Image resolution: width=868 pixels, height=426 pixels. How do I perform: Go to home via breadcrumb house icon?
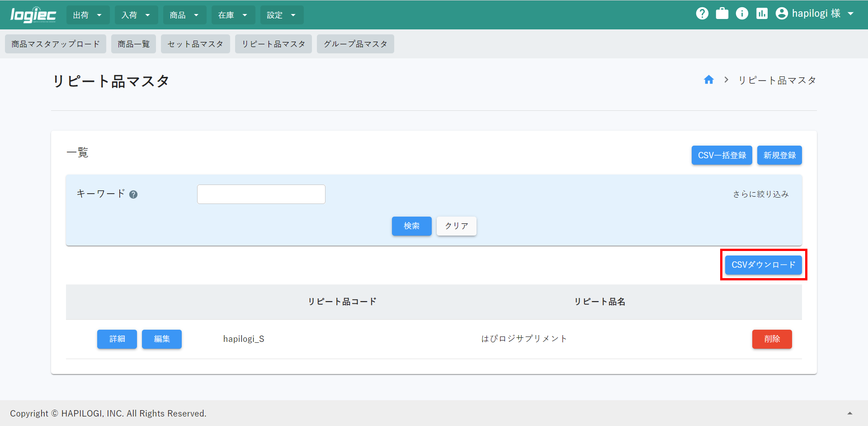pos(709,80)
